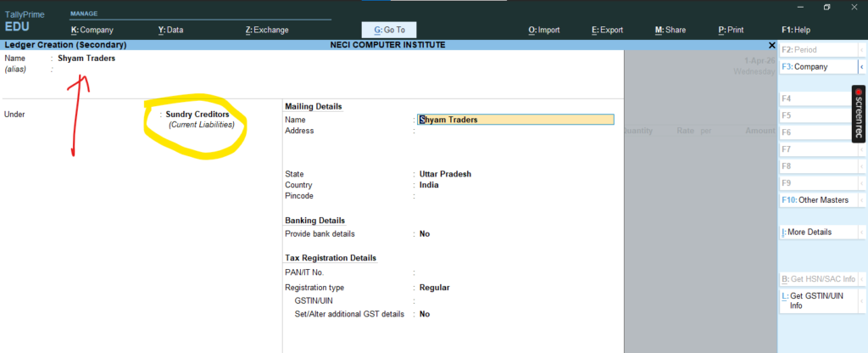Click the G: Go To button

tap(388, 30)
